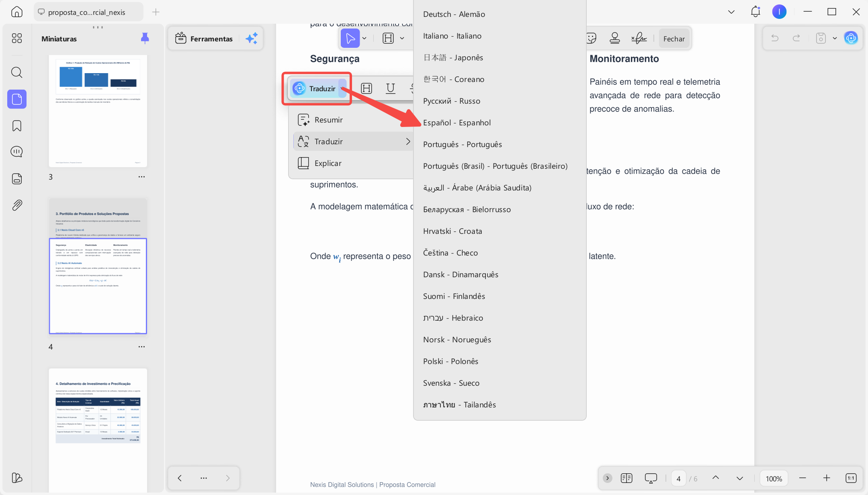The height and width of the screenshot is (495, 868).
Task: Choose Árabe (Arábia Saudita) language
Action: point(500,188)
